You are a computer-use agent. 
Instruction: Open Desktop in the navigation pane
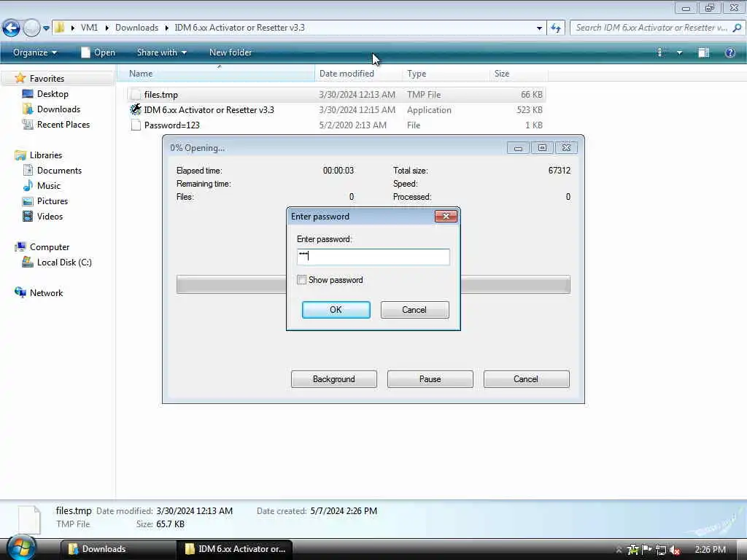(x=53, y=94)
